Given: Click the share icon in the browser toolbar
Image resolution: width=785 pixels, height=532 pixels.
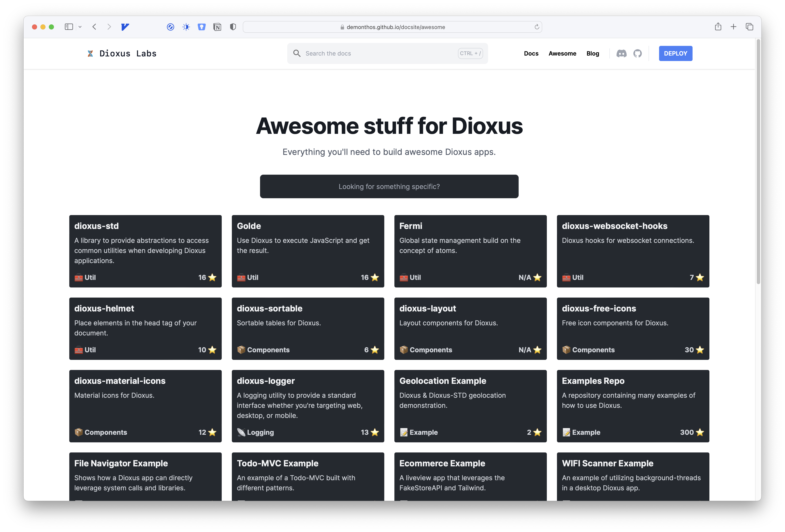Looking at the screenshot, I should click(718, 27).
